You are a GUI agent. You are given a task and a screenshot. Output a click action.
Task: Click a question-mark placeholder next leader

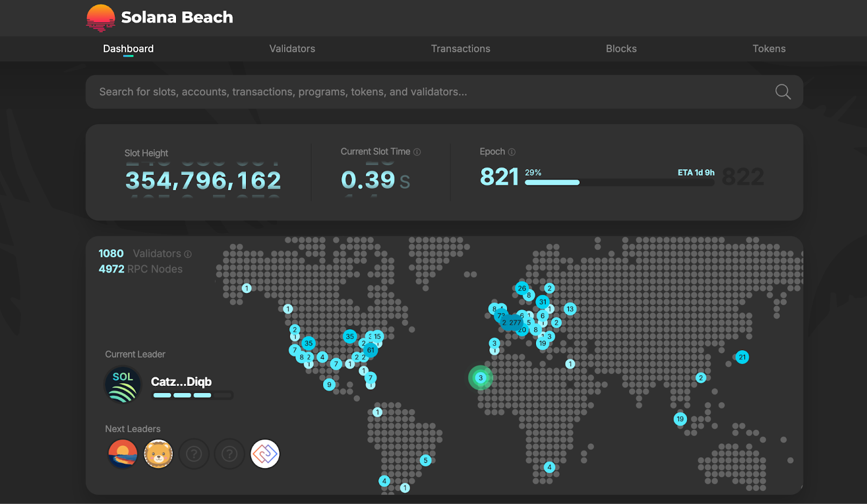pyautogui.click(x=194, y=454)
